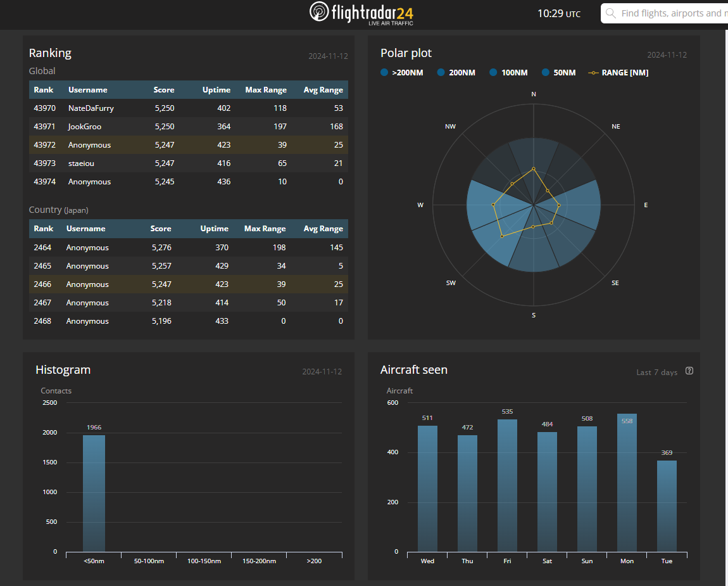Click the 1966 contacts histogram bar
This screenshot has width=728, height=586.
pos(94,493)
